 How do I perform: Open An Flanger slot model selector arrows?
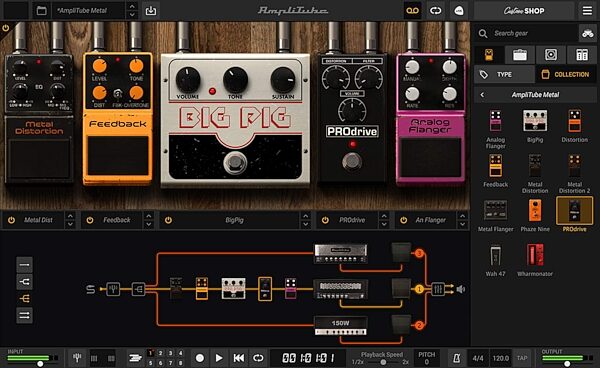pos(462,220)
